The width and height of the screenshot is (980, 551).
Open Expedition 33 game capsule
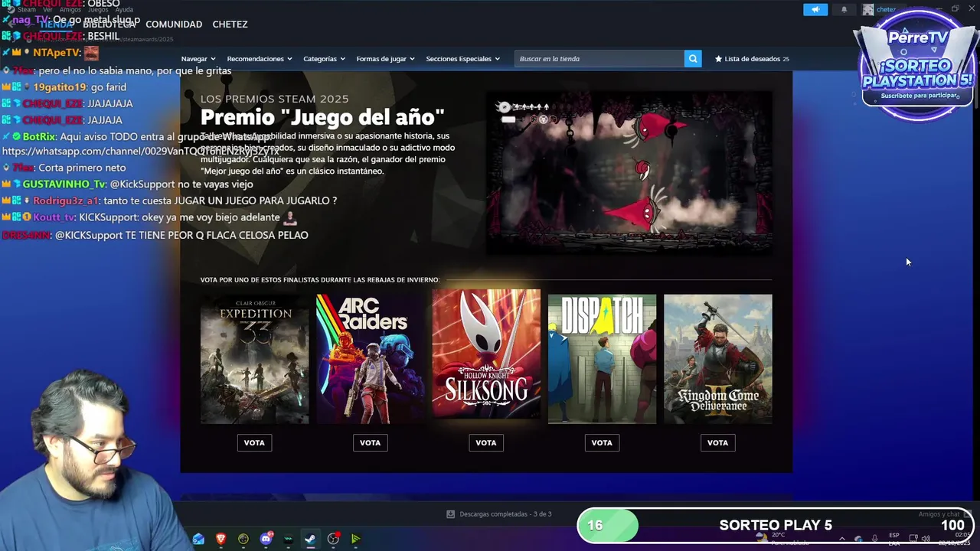click(x=255, y=359)
